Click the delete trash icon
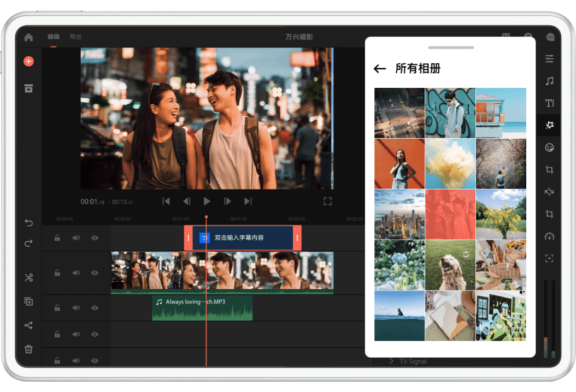Viewport: 576px width, 392px height. pyautogui.click(x=28, y=349)
